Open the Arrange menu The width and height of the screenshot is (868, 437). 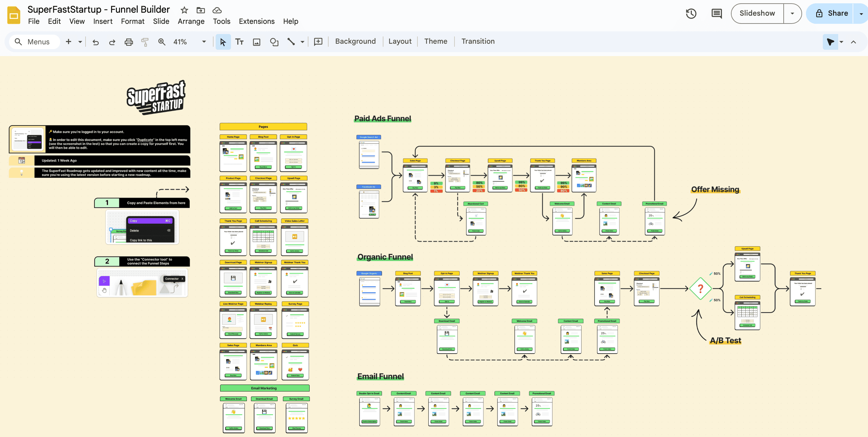point(191,21)
